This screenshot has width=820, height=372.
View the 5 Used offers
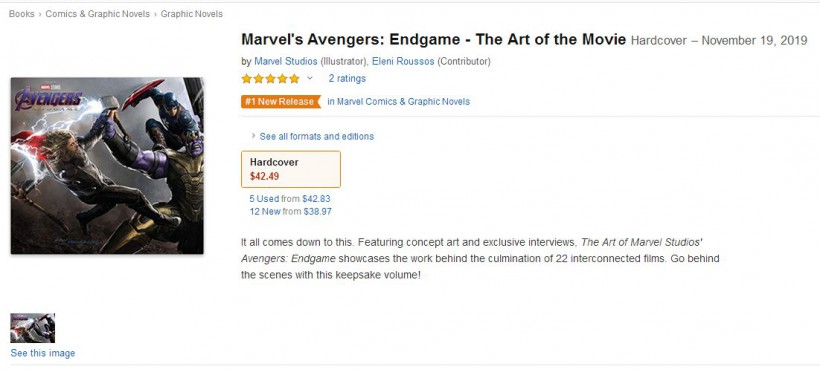[264, 199]
